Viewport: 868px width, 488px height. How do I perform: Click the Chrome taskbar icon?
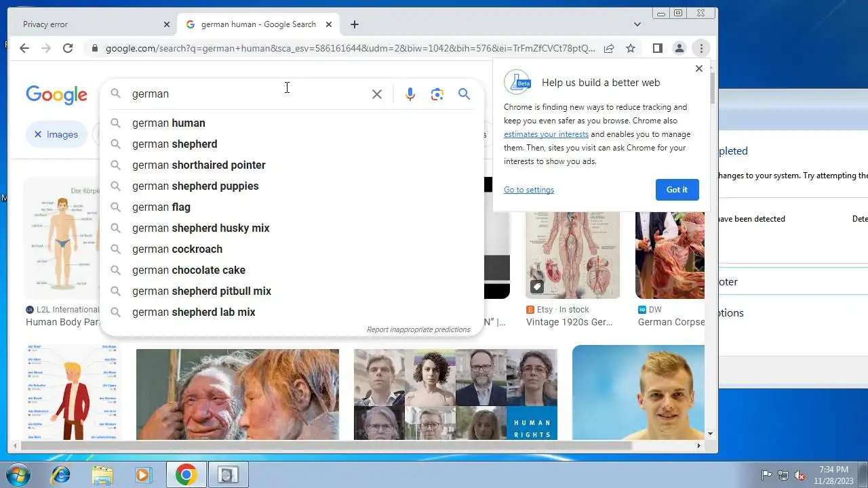point(186,475)
